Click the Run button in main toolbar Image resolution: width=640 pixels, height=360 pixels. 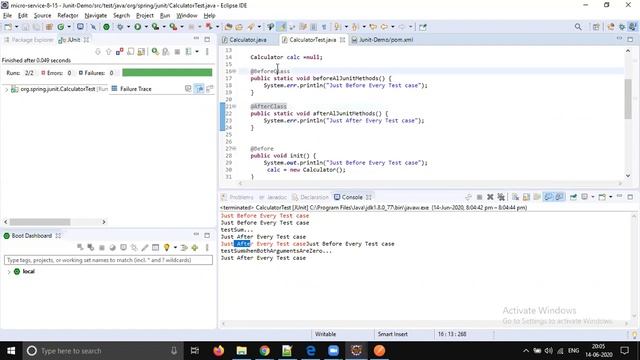tap(138, 27)
